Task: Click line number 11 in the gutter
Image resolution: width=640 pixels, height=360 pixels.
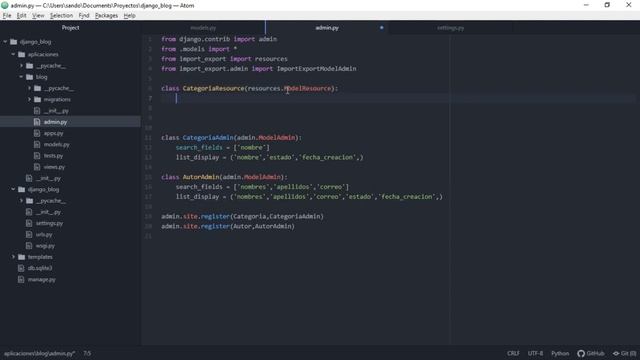Action: pos(148,138)
